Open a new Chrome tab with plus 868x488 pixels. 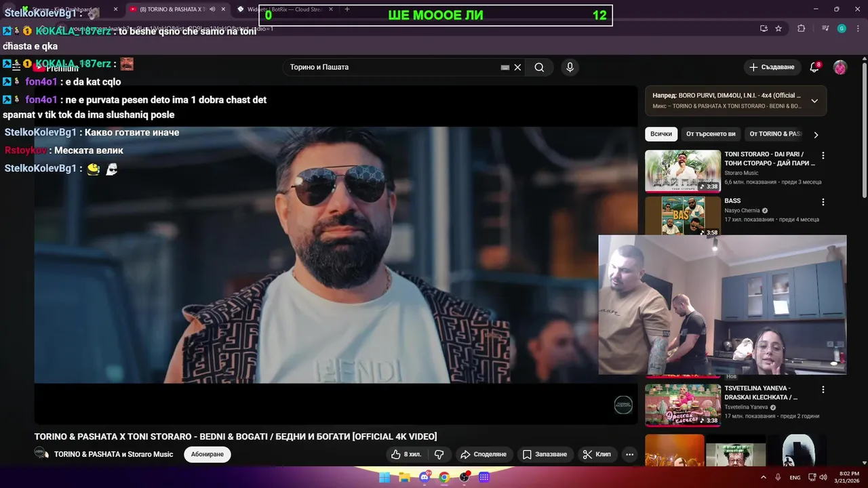coord(347,9)
